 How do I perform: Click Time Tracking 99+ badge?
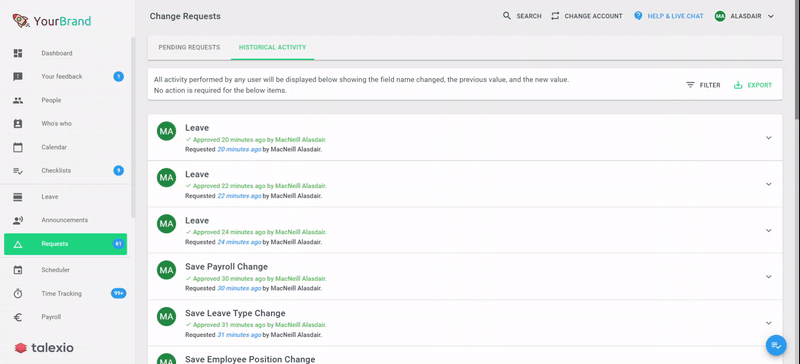click(x=118, y=294)
